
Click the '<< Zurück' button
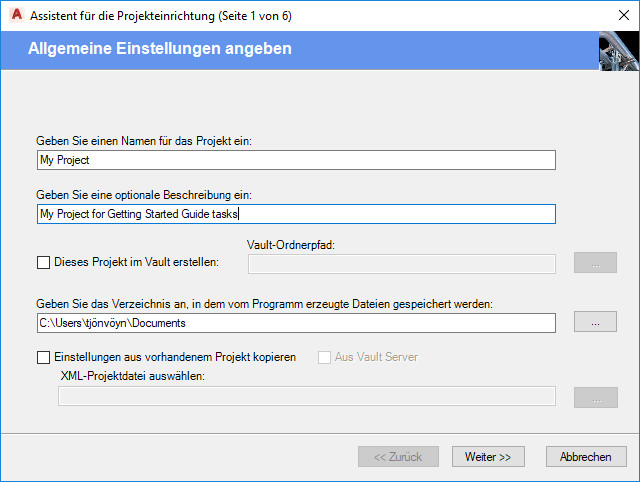398,456
